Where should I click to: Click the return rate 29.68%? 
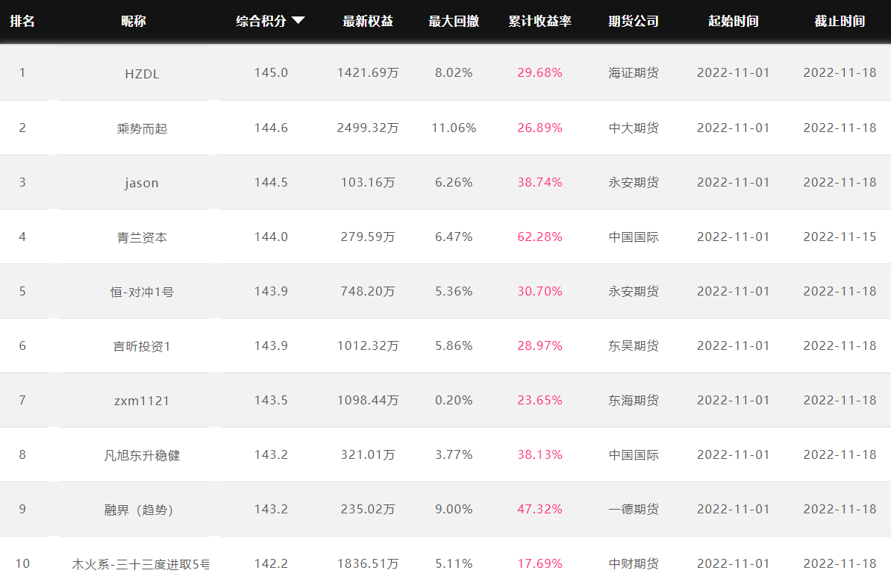[540, 72]
